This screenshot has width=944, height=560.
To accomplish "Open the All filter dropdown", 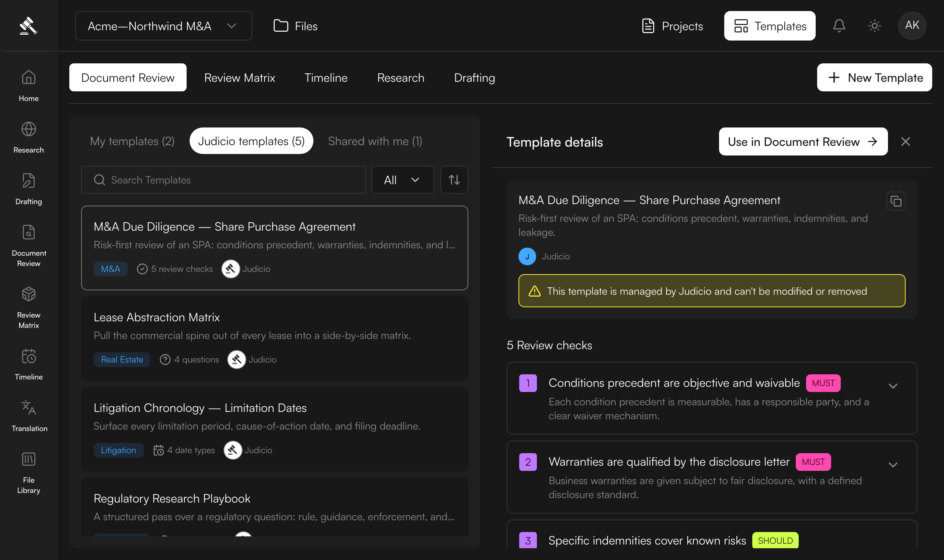I will tap(403, 180).
